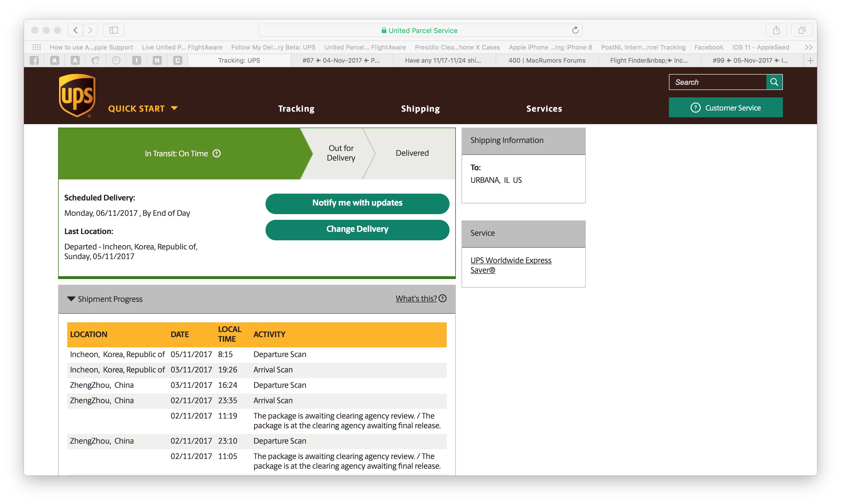
Task: Click the UPS shield logo
Action: [x=77, y=96]
